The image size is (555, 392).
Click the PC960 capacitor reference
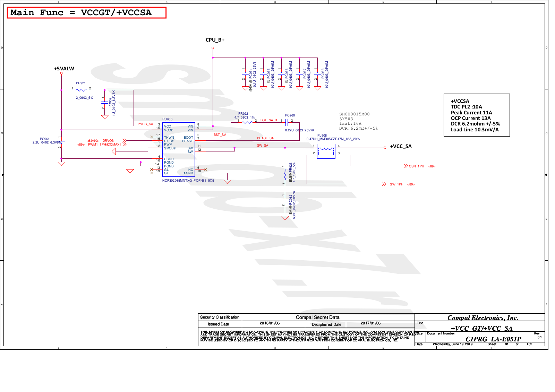290,115
